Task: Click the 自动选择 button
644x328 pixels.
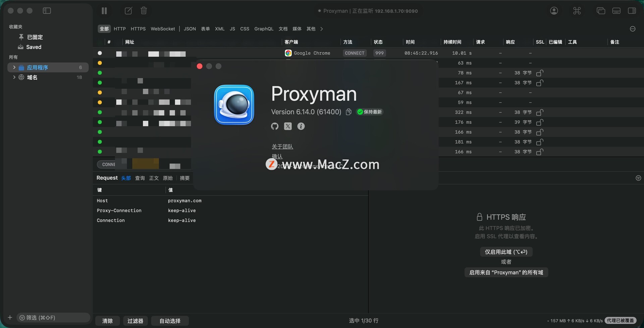Action: pyautogui.click(x=170, y=321)
